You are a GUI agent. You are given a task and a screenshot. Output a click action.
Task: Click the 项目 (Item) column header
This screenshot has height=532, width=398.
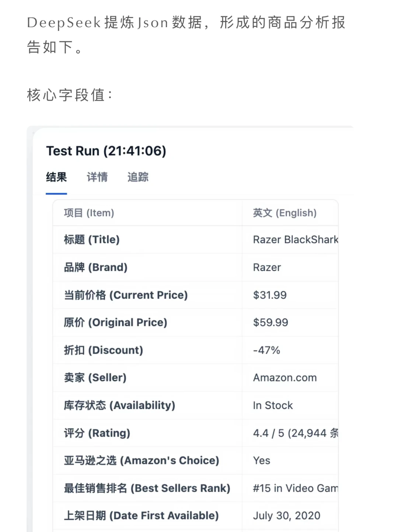(89, 213)
